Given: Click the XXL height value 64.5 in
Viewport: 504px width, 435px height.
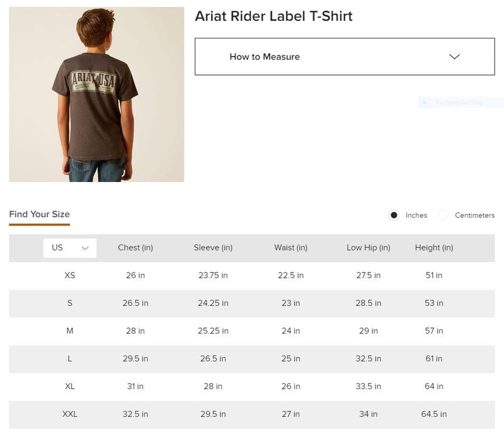Looking at the screenshot, I should pos(434,414).
